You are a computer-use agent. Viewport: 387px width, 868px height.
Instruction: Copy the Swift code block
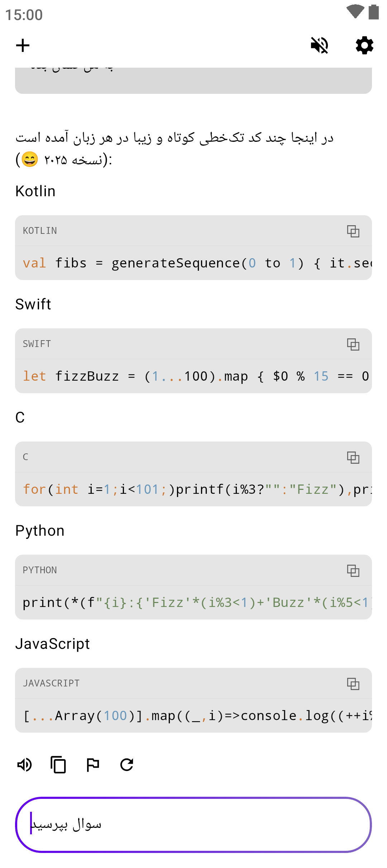click(x=353, y=344)
